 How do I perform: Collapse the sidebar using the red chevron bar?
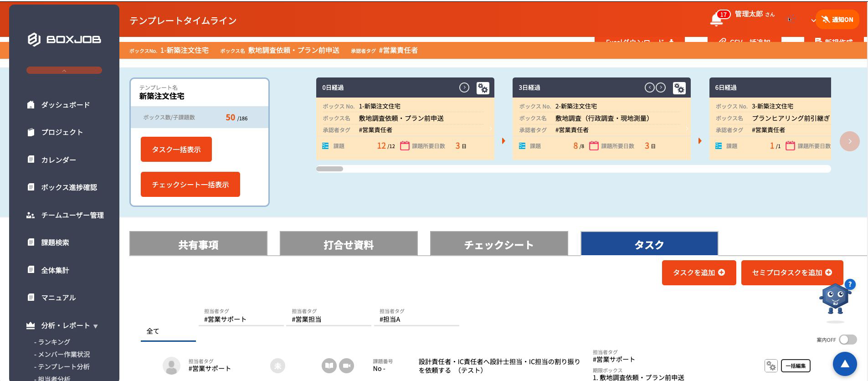pyautogui.click(x=64, y=71)
